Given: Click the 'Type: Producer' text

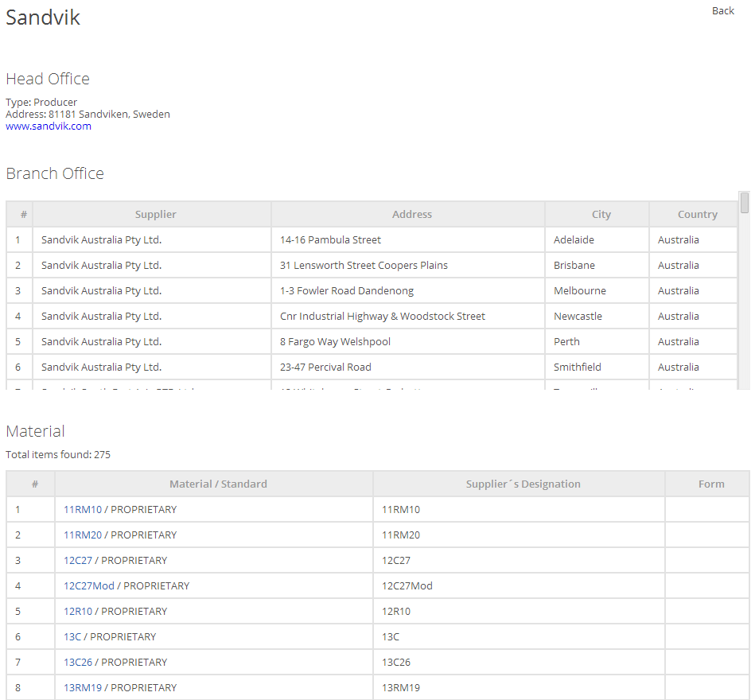Looking at the screenshot, I should click(x=41, y=102).
